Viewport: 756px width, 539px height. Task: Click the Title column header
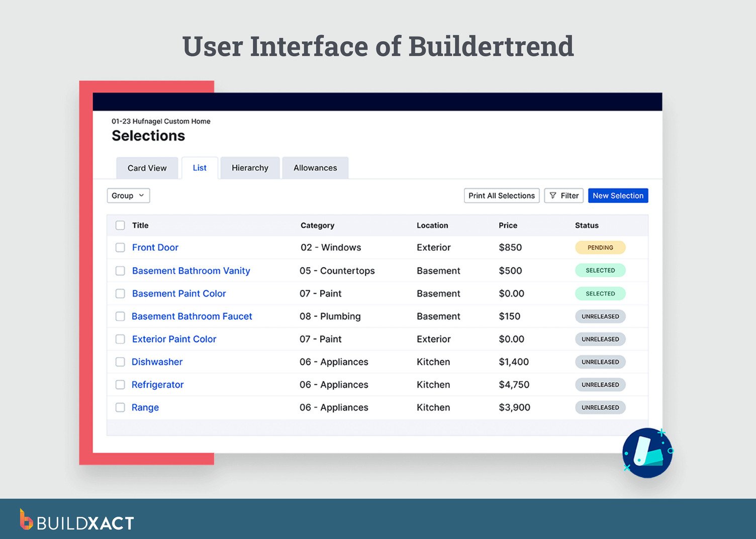click(x=140, y=225)
